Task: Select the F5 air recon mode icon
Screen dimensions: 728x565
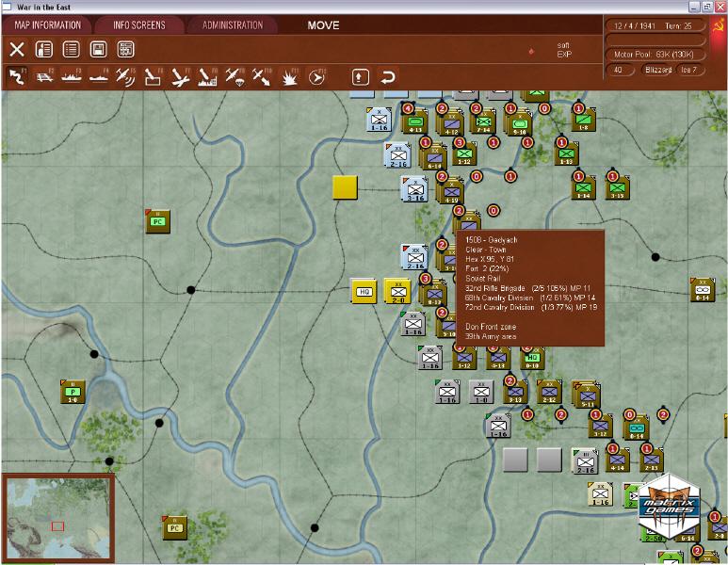Action: [x=125, y=77]
